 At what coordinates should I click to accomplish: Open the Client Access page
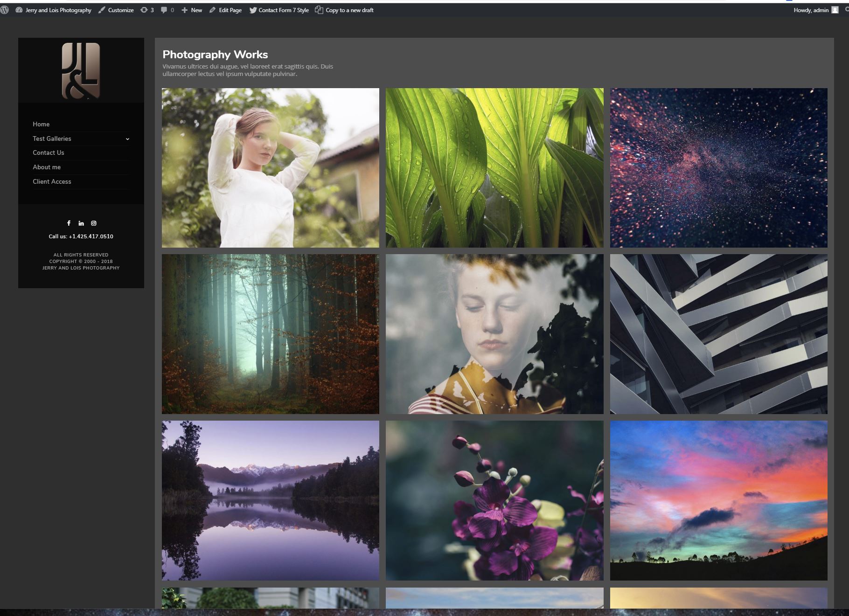click(x=52, y=181)
